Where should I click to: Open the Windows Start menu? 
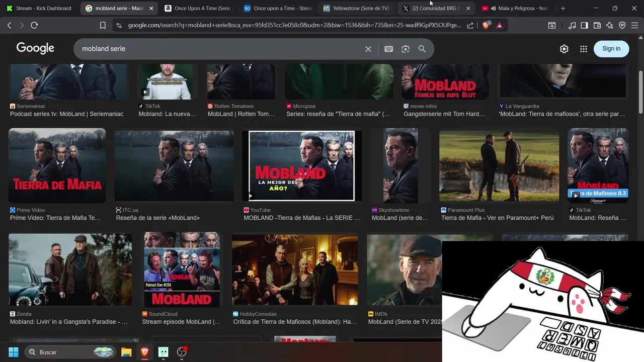coord(14,352)
